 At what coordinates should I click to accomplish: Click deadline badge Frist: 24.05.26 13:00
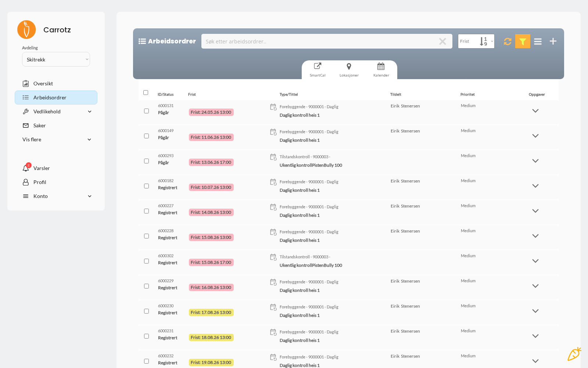pos(211,112)
